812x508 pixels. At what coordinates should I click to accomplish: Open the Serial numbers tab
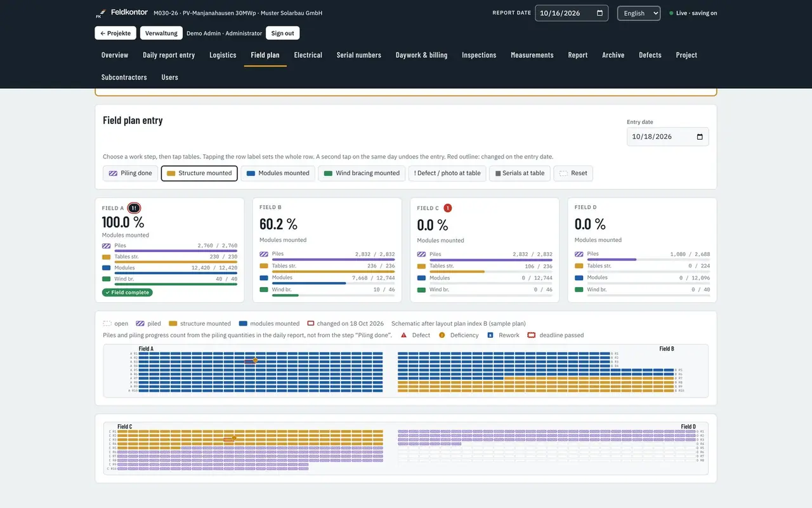[359, 55]
